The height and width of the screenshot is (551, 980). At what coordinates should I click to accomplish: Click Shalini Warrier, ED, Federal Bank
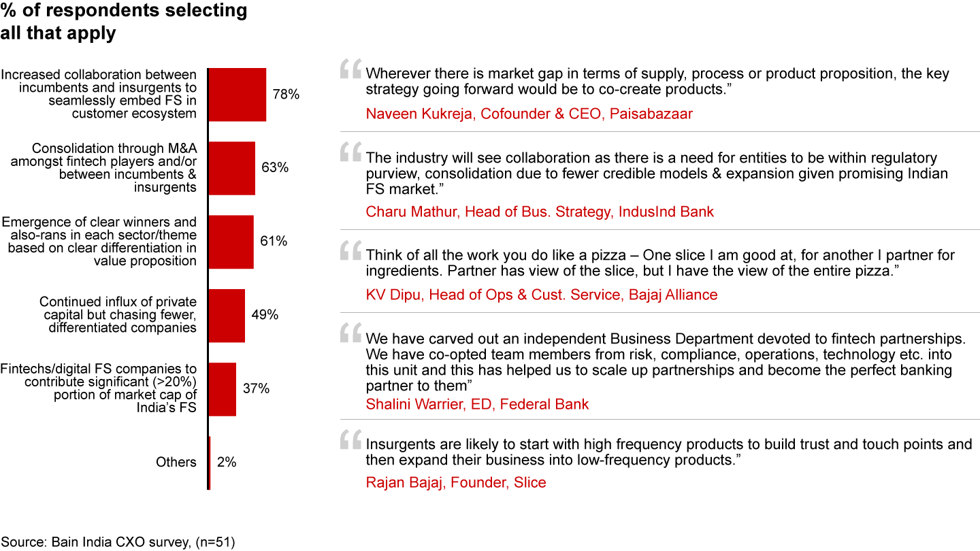click(477, 404)
